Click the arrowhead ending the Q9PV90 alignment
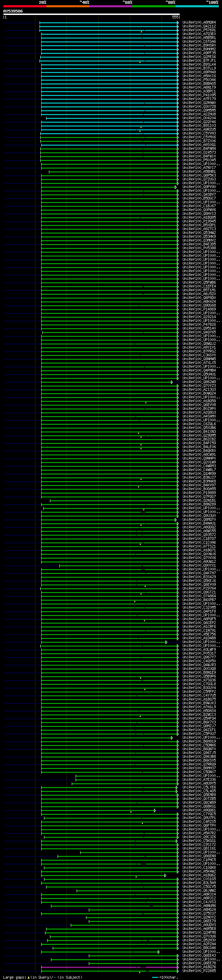222x980 pixels. point(176,187)
